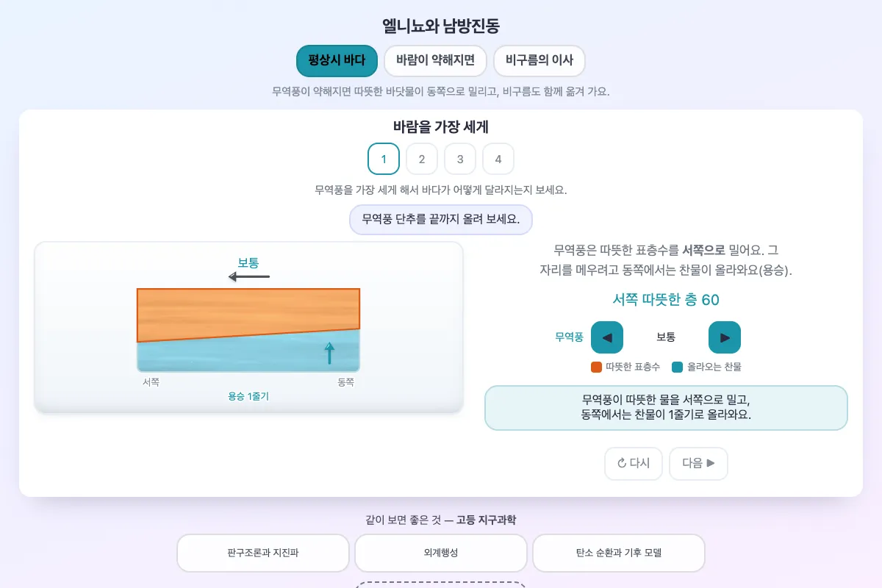The image size is (882, 588).
Task: Open 외계행성 related link
Action: (441, 553)
